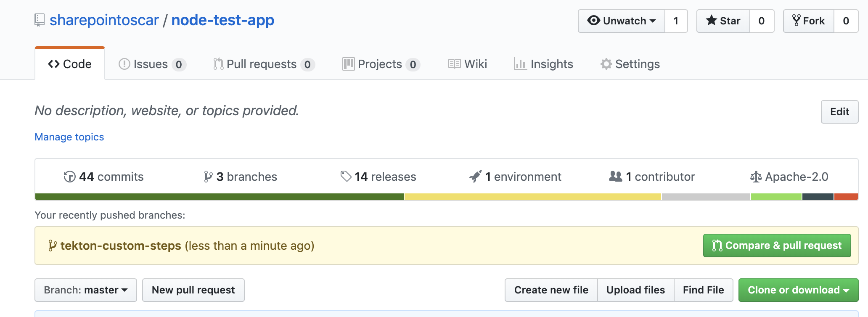Click the yellow language bar segment

(x=533, y=197)
